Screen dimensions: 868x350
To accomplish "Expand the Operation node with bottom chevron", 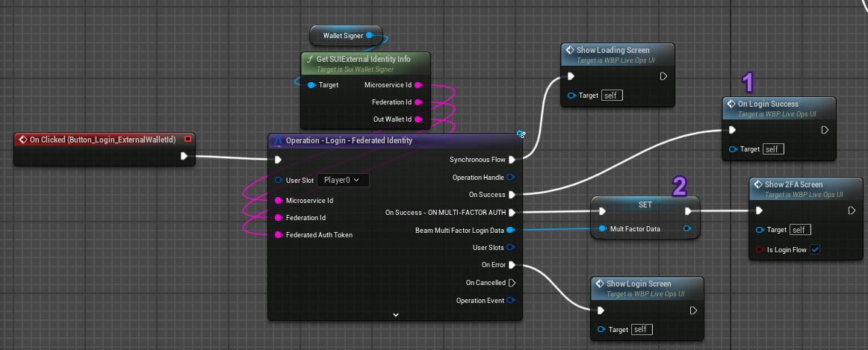I will point(395,315).
